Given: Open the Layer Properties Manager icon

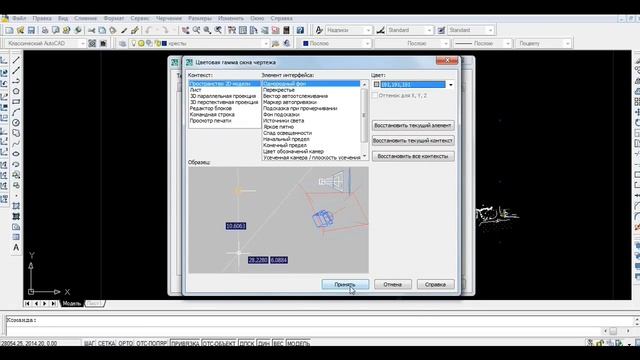Looking at the screenshot, I should pyautogui.click(x=122, y=43).
